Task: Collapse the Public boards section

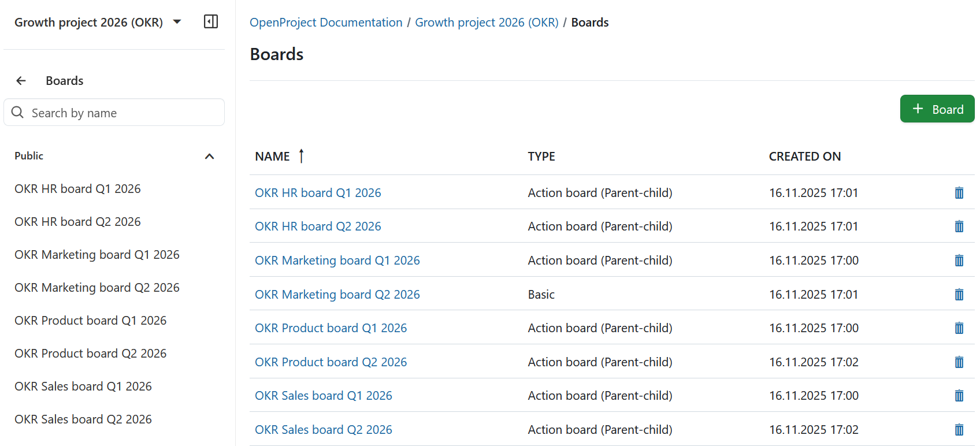Action: tap(210, 157)
